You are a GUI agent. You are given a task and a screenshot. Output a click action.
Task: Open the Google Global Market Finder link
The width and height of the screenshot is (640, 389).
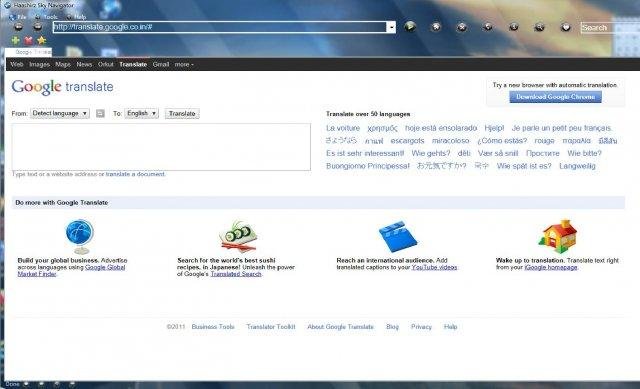(x=71, y=271)
